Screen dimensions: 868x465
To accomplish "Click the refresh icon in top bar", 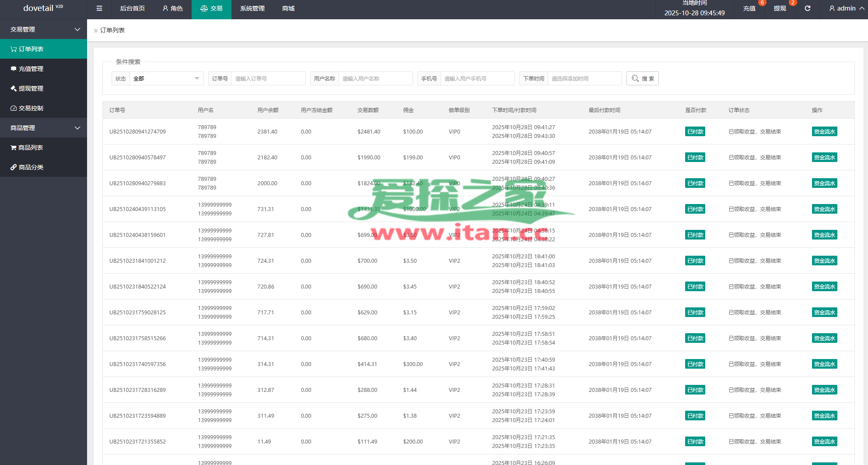I will point(808,8).
